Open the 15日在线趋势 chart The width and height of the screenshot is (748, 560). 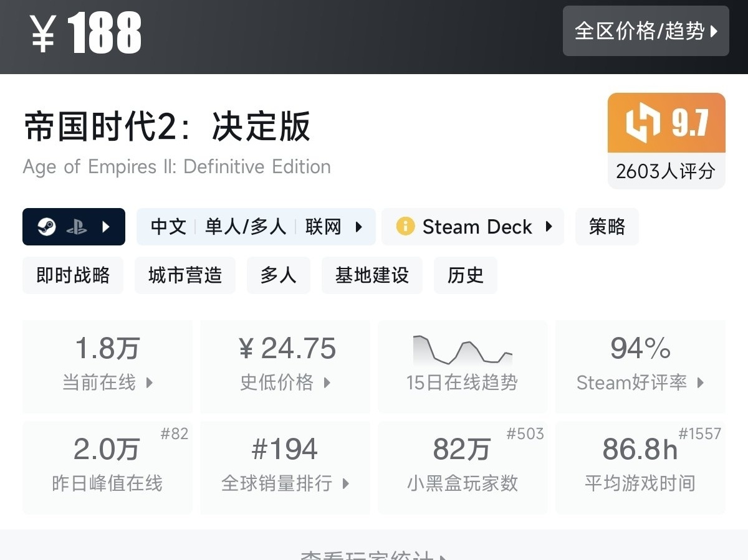pyautogui.click(x=462, y=366)
